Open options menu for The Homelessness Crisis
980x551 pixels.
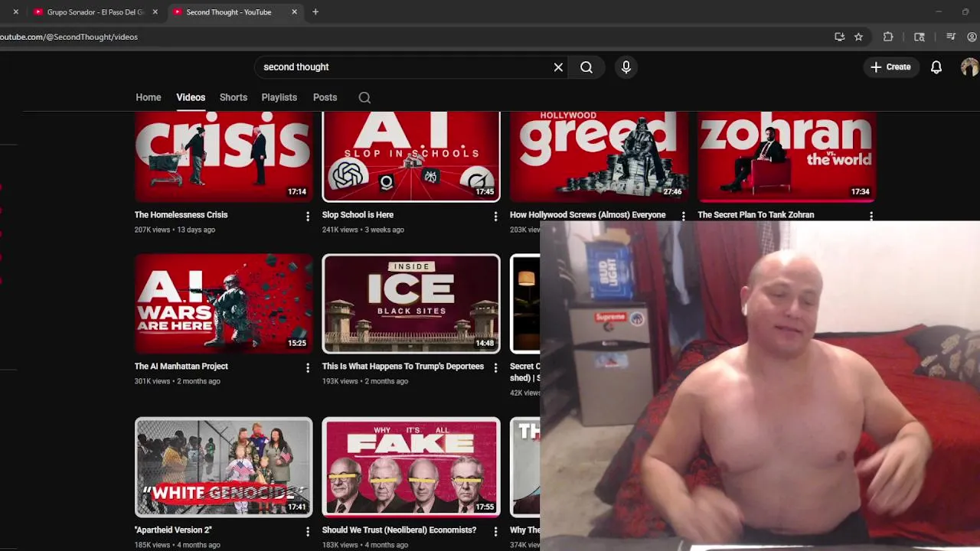tap(308, 217)
